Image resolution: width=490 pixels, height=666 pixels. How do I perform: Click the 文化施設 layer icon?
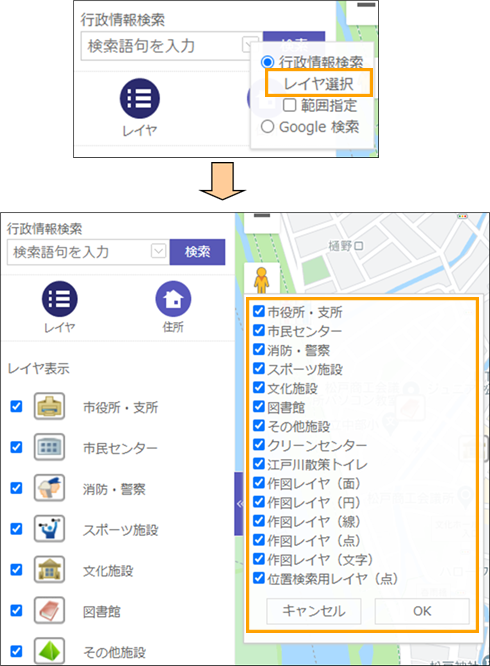coord(49,569)
